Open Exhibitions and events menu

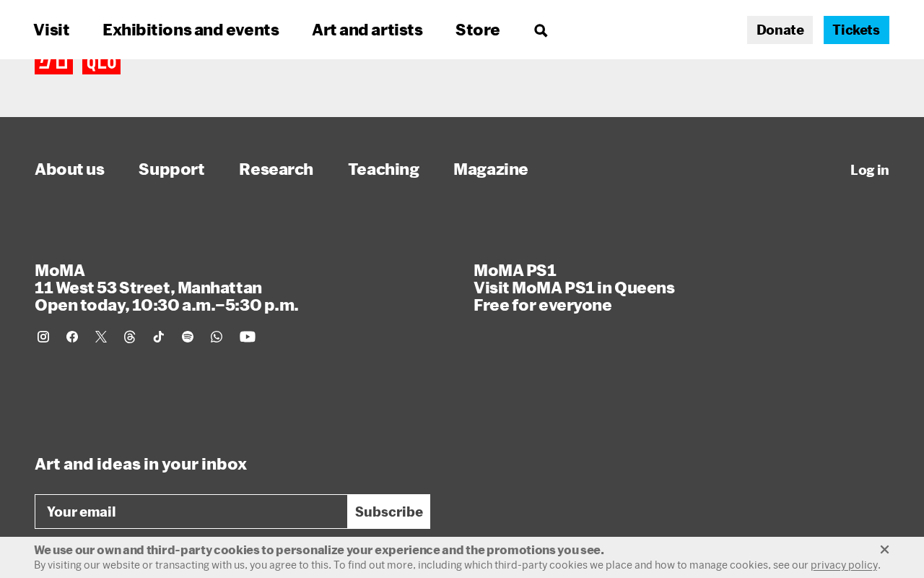click(x=191, y=30)
